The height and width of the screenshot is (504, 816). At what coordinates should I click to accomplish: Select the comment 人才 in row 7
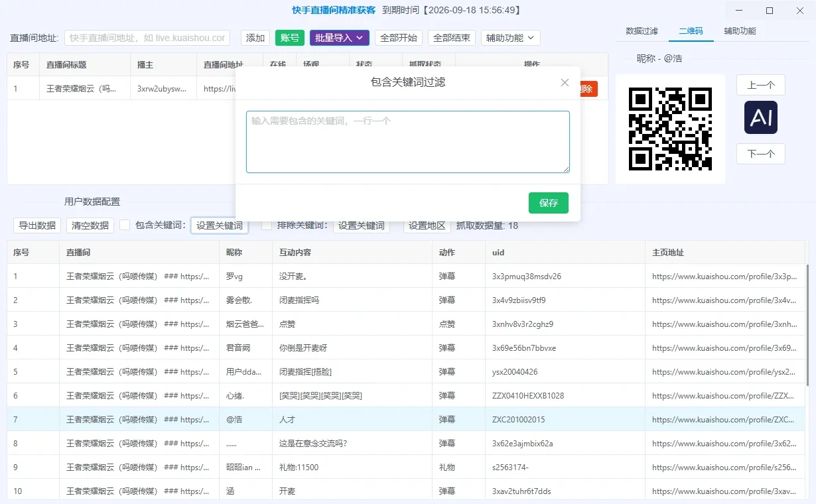[x=352, y=420]
